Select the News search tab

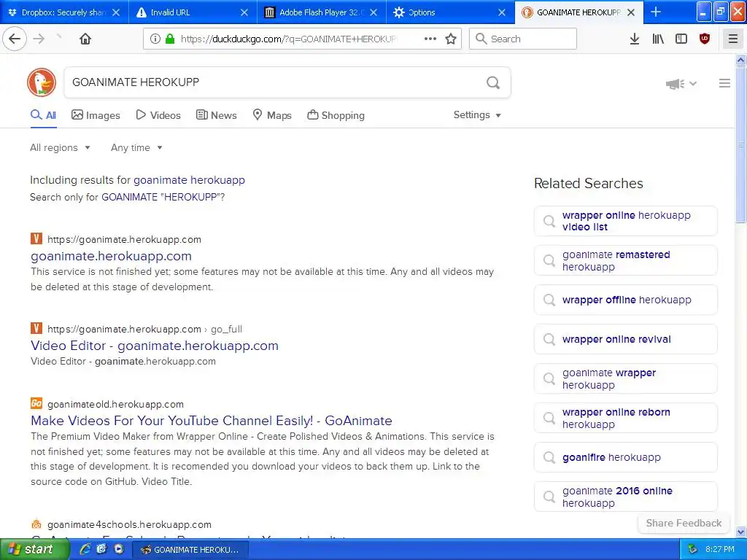(x=216, y=115)
